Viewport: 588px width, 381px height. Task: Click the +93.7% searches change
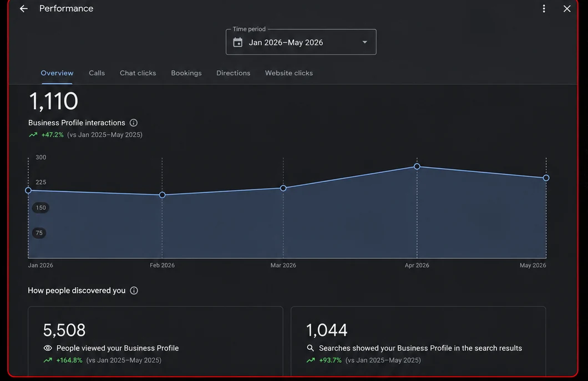(x=331, y=360)
